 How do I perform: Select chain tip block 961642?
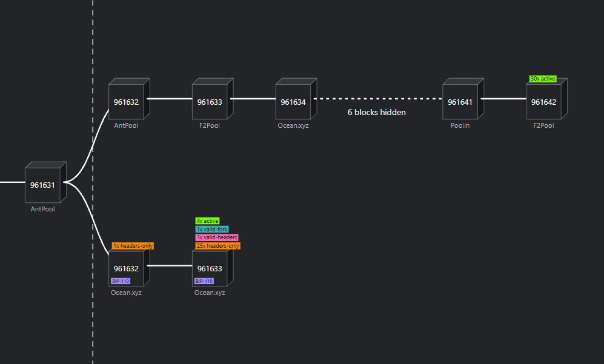(546, 99)
